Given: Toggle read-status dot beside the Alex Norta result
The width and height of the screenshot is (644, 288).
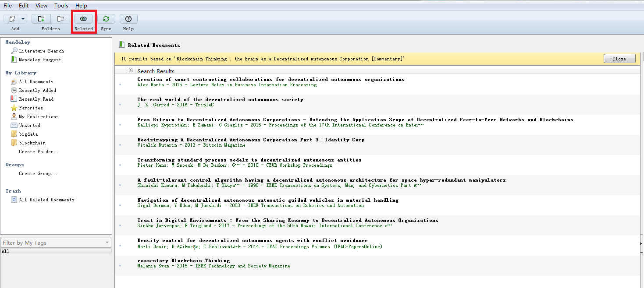Looking at the screenshot, I should (120, 84).
